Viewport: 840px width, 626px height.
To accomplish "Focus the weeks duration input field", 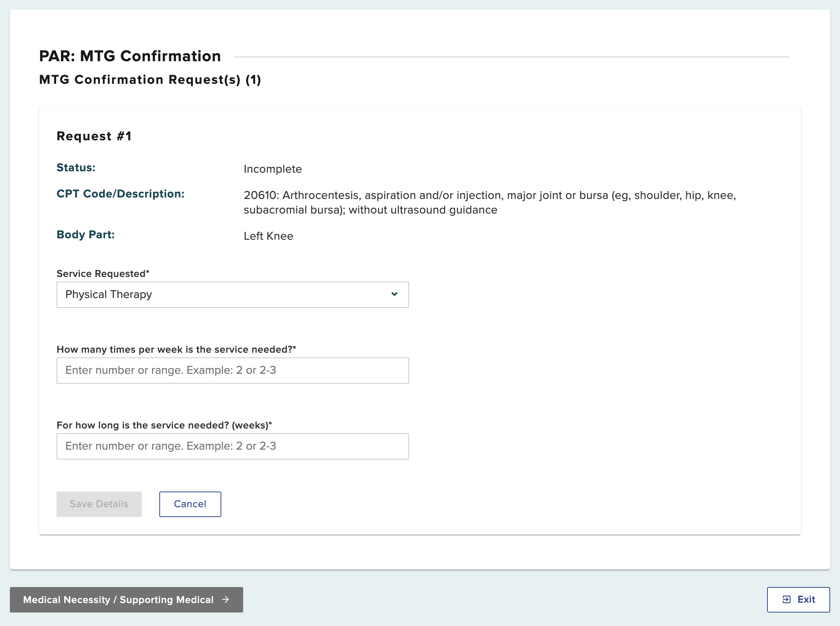I will [232, 446].
